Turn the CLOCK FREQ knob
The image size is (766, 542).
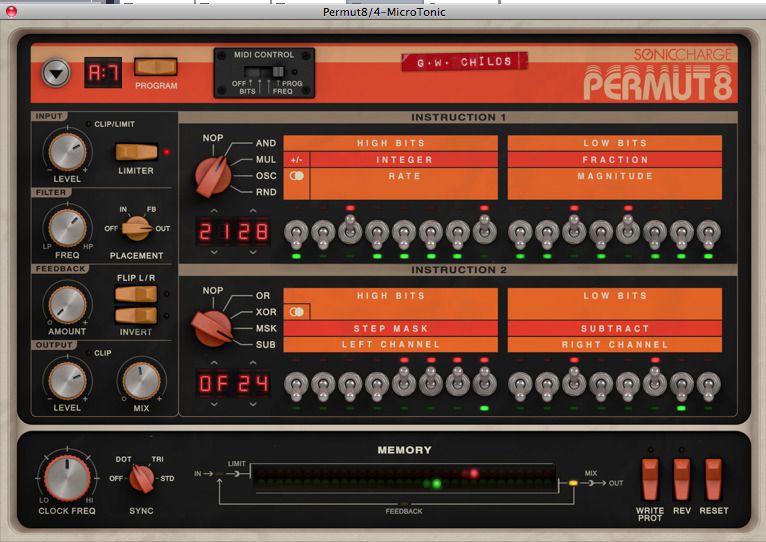67,478
